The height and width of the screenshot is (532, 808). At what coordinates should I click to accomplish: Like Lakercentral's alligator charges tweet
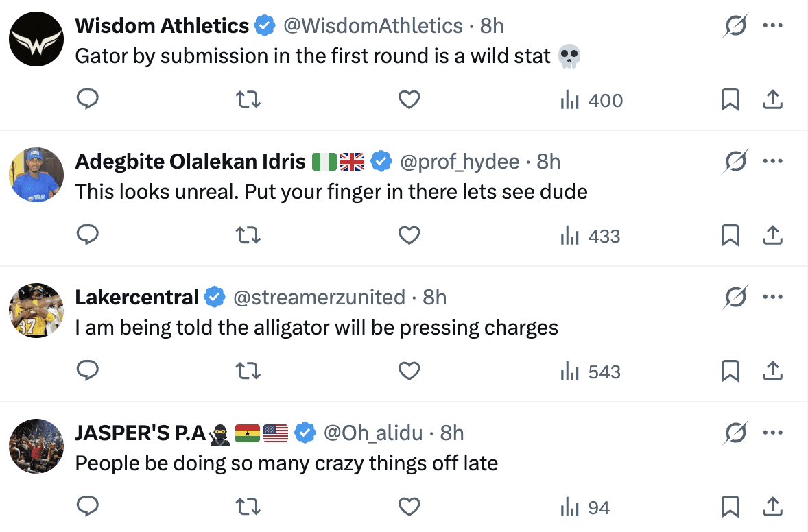409,372
